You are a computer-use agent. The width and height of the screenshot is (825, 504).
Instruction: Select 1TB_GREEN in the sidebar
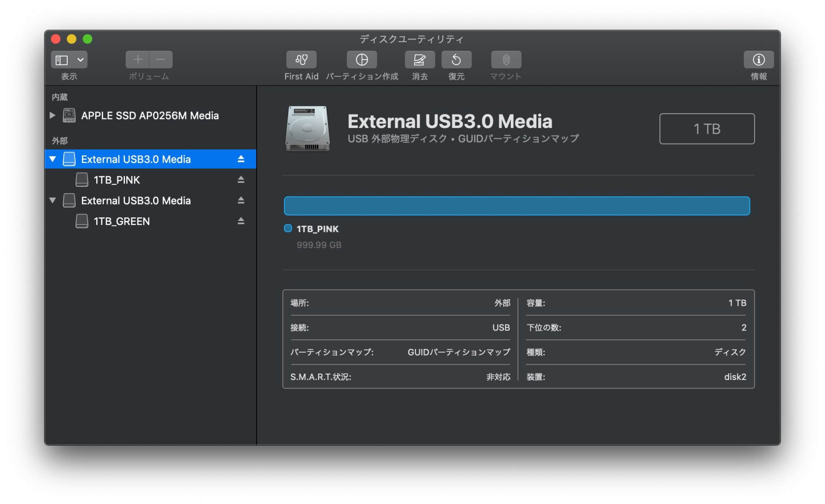(121, 221)
